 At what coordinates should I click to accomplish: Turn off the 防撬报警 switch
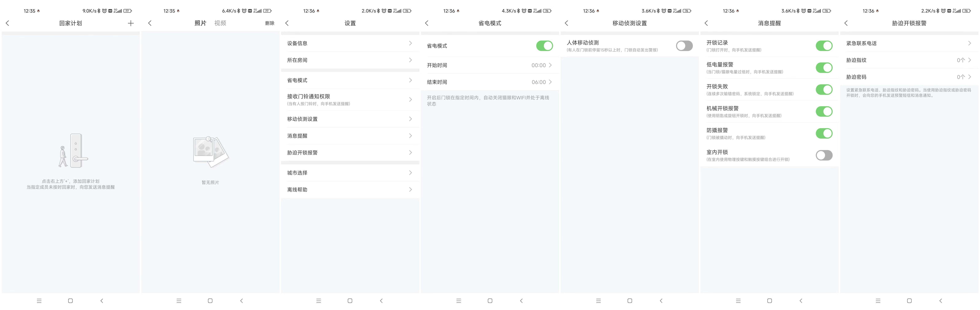click(824, 133)
